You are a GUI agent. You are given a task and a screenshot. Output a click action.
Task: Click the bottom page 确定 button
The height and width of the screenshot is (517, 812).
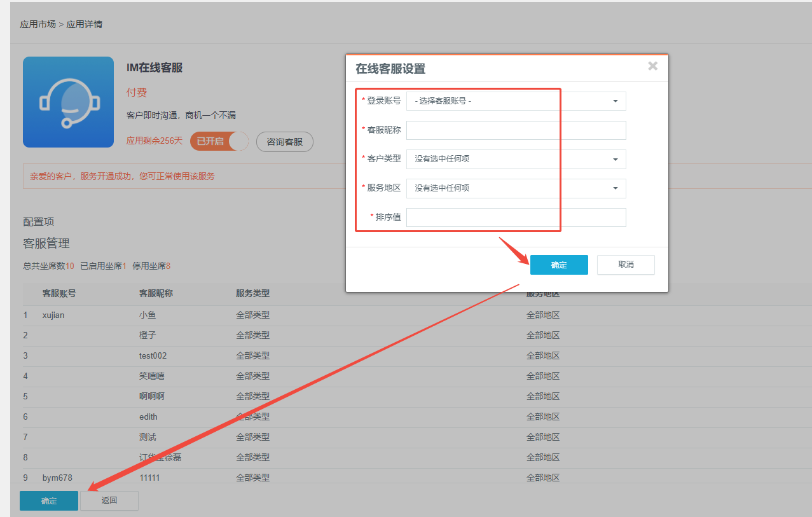tap(49, 500)
